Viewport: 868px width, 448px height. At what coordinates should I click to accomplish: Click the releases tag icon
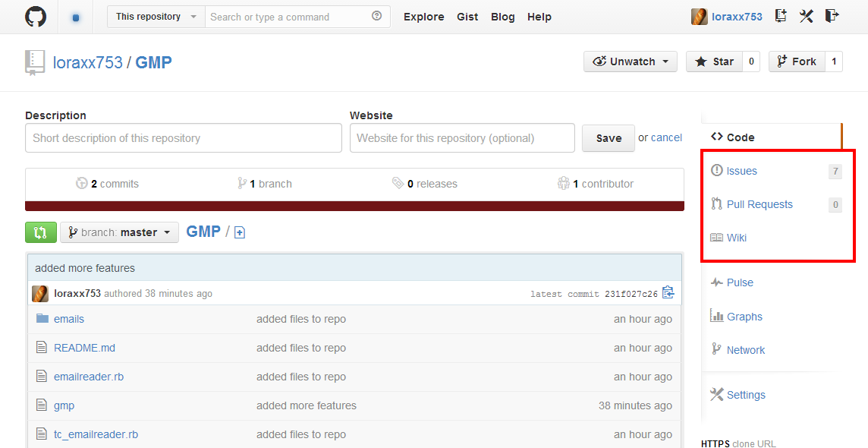click(398, 183)
